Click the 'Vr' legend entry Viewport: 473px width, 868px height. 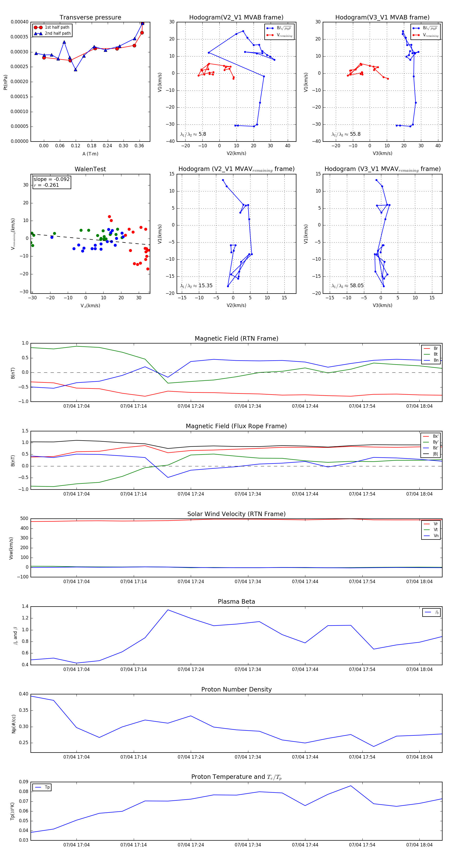pyautogui.click(x=431, y=524)
